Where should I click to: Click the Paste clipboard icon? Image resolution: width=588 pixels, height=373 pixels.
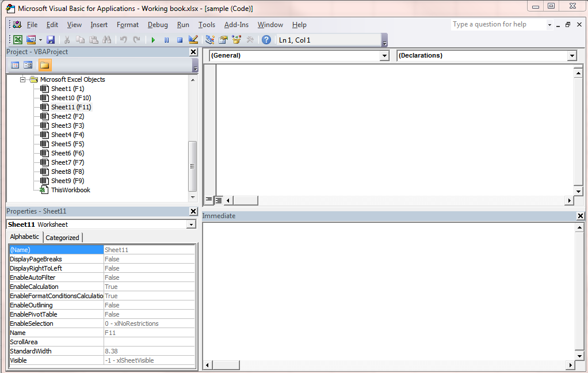tap(94, 40)
